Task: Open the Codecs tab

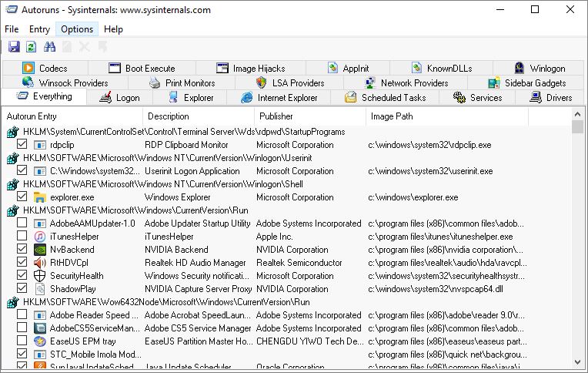Action: coord(45,69)
